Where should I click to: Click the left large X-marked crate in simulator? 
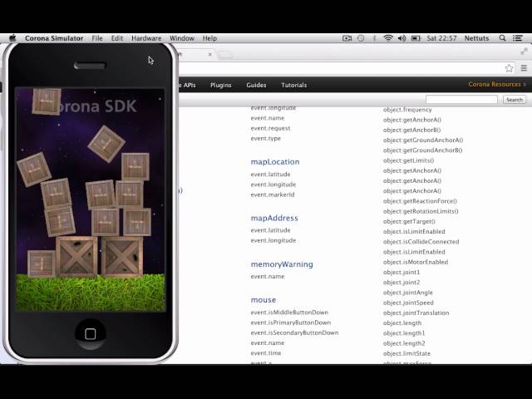(x=76, y=257)
